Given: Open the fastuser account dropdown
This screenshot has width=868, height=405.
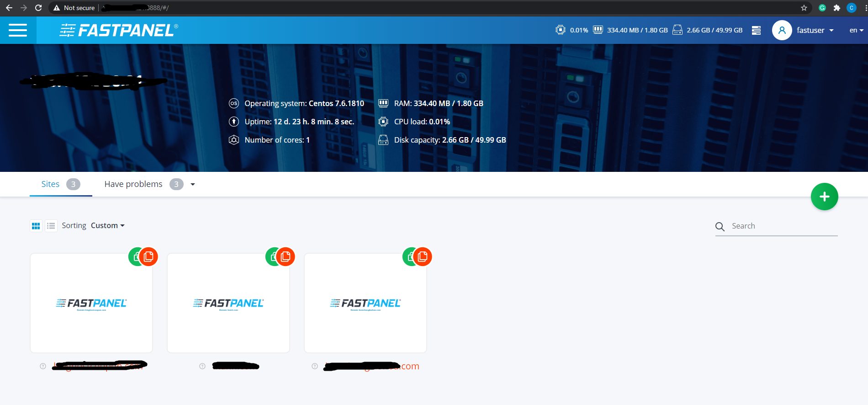Looking at the screenshot, I should pos(815,30).
